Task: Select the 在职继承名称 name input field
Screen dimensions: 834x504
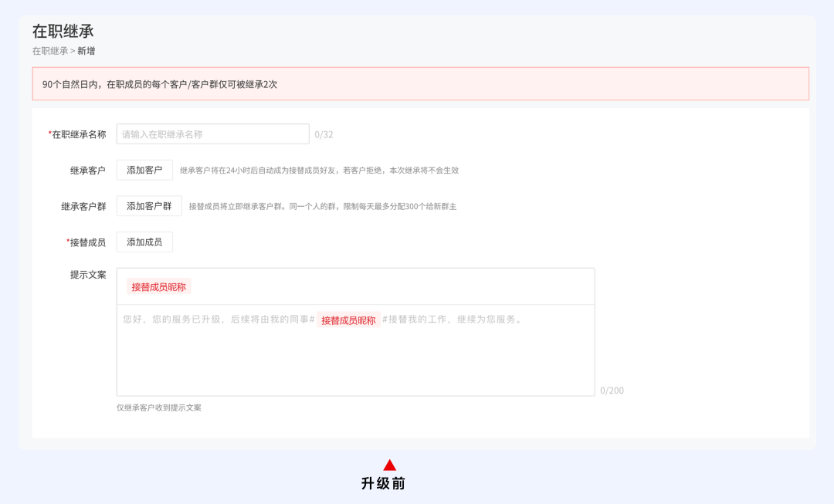Action: pyautogui.click(x=211, y=134)
